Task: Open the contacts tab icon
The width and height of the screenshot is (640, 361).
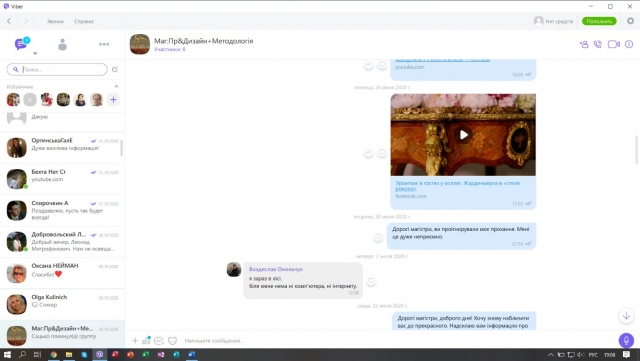Action: point(62,45)
